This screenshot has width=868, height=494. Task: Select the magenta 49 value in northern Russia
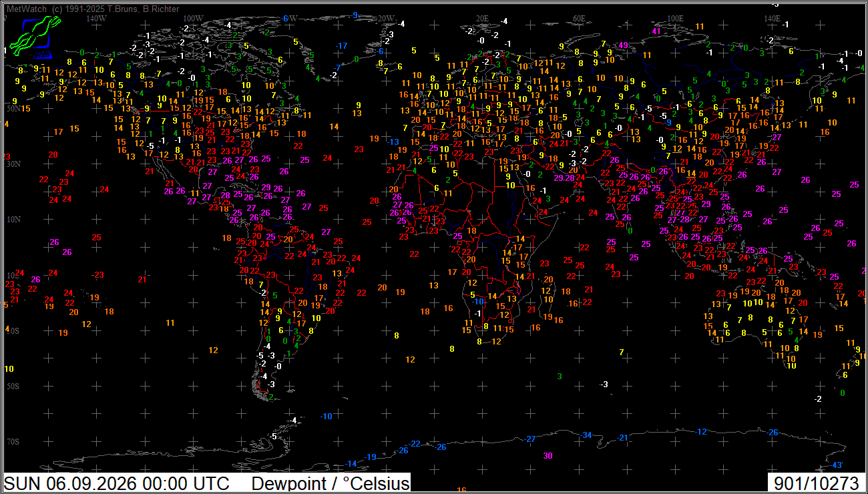(x=624, y=45)
